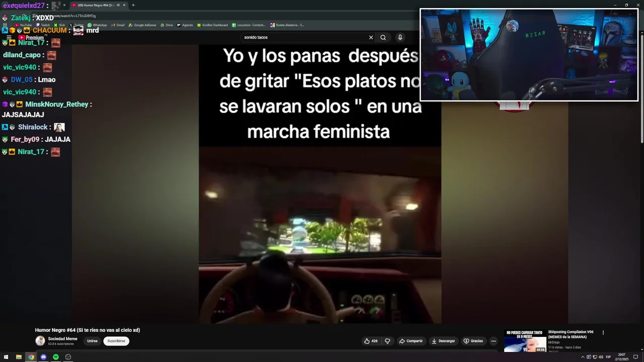Open File Explorer from the taskbar
Screen dimensions: 644x362
(x=19, y=357)
